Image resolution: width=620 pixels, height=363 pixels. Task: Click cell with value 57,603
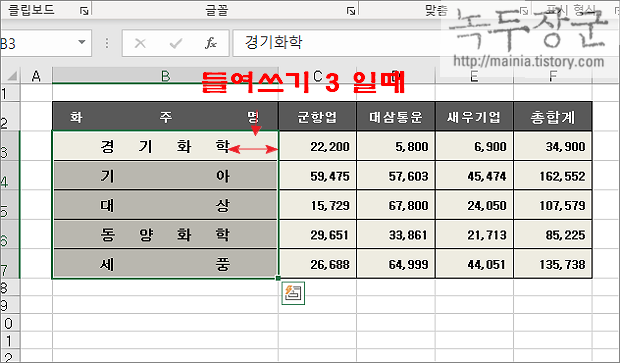tap(396, 175)
